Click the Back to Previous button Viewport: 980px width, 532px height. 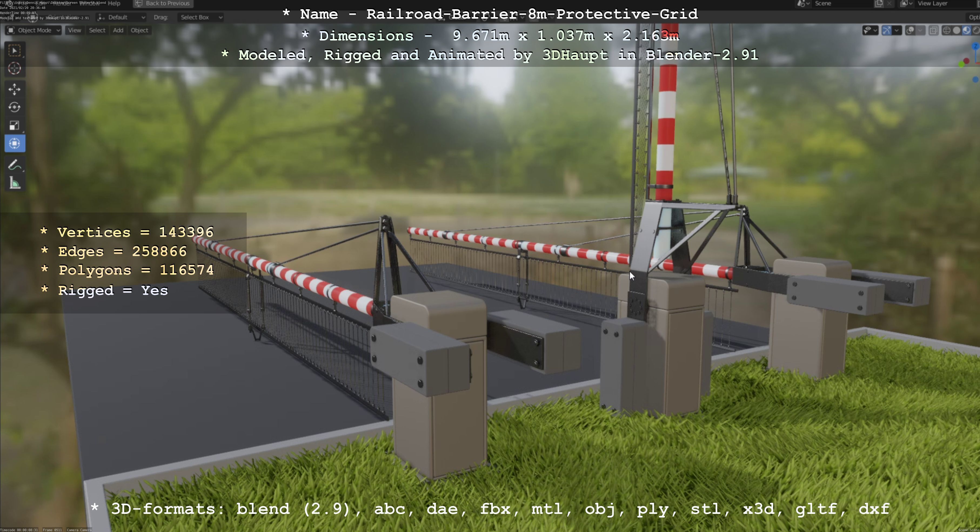pos(163,4)
